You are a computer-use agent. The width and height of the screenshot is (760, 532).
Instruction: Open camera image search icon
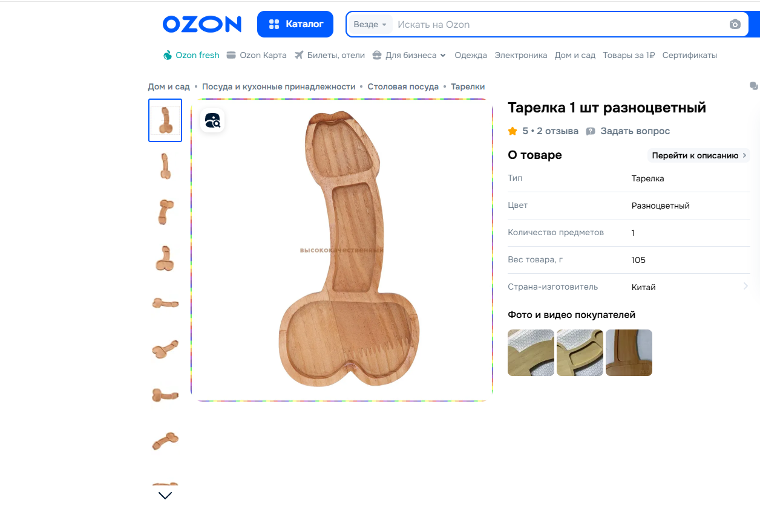735,24
